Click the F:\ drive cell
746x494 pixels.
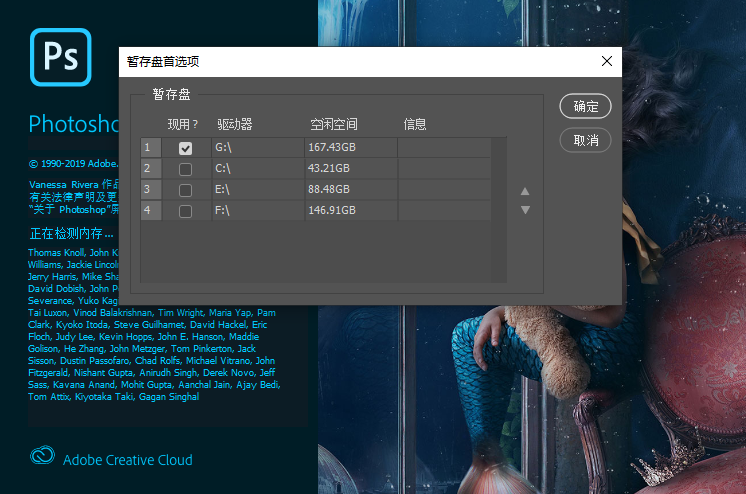(x=258, y=210)
